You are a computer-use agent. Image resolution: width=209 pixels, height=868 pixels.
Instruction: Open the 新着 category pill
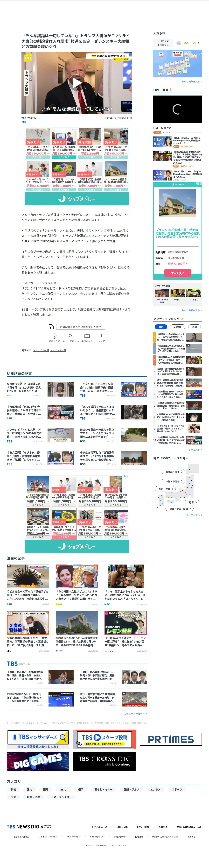13,790
